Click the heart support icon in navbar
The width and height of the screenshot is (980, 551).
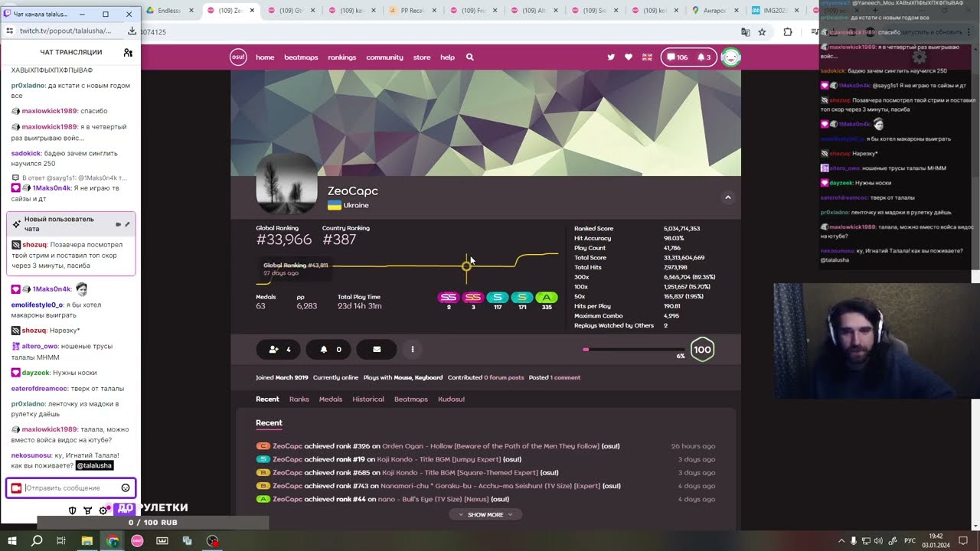click(x=629, y=57)
